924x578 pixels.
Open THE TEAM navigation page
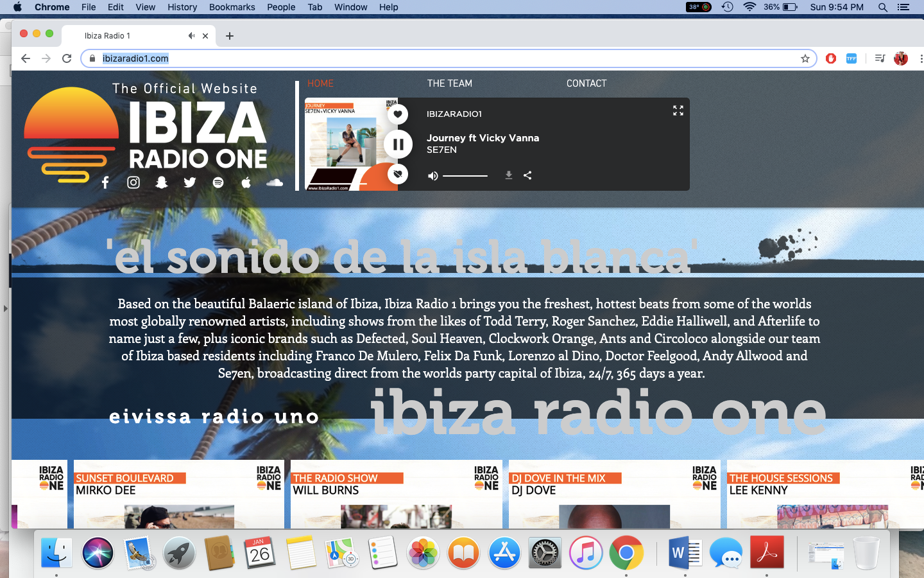pyautogui.click(x=450, y=83)
